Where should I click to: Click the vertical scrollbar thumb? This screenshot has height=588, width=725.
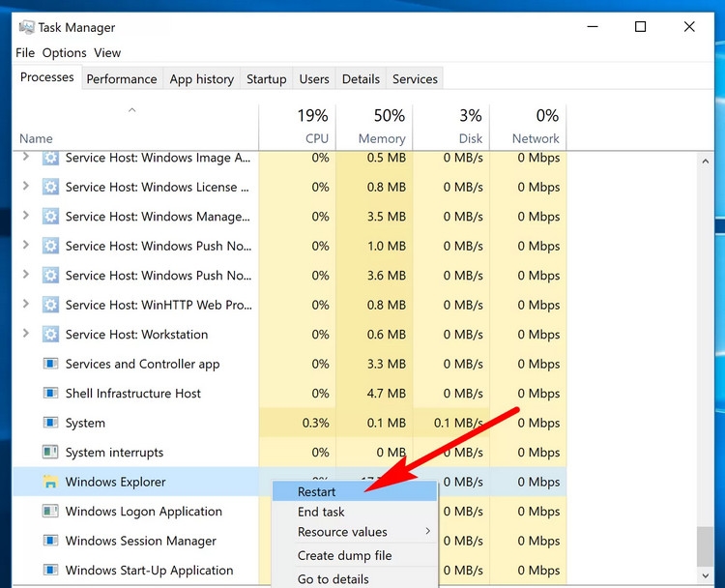point(705,546)
